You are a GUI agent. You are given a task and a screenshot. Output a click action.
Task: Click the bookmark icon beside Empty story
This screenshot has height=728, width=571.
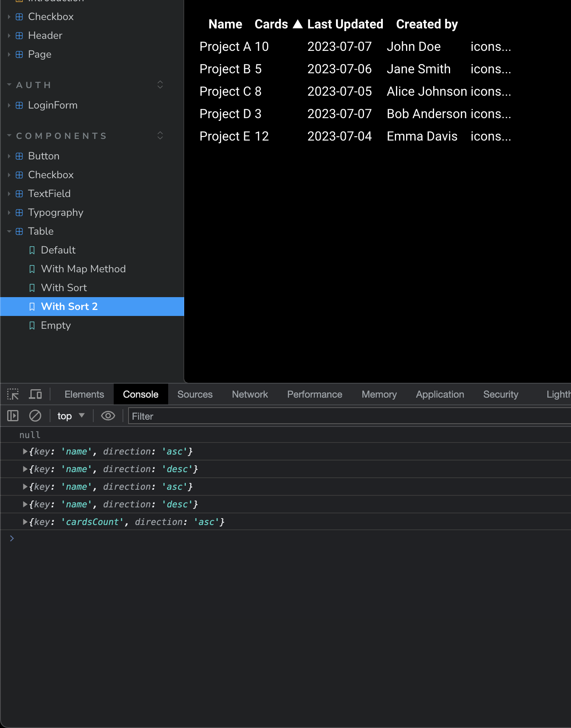pos(32,326)
